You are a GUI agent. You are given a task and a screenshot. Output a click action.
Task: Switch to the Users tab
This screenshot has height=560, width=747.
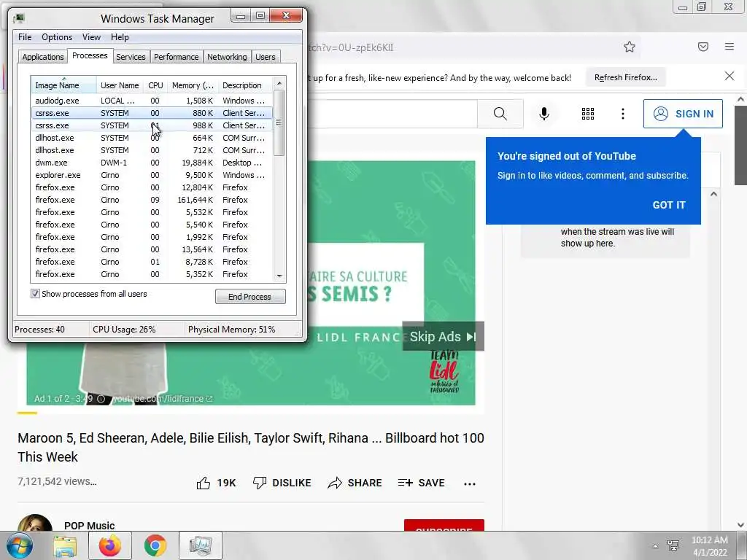pyautogui.click(x=266, y=57)
